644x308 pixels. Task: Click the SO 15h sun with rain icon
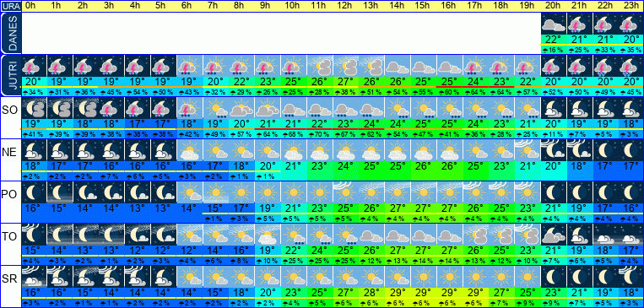[424, 108]
